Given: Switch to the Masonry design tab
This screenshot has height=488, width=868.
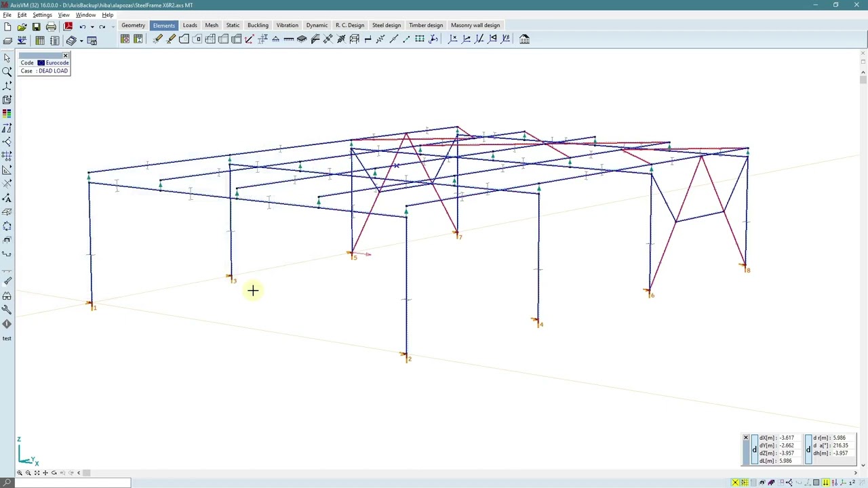Looking at the screenshot, I should tap(475, 25).
